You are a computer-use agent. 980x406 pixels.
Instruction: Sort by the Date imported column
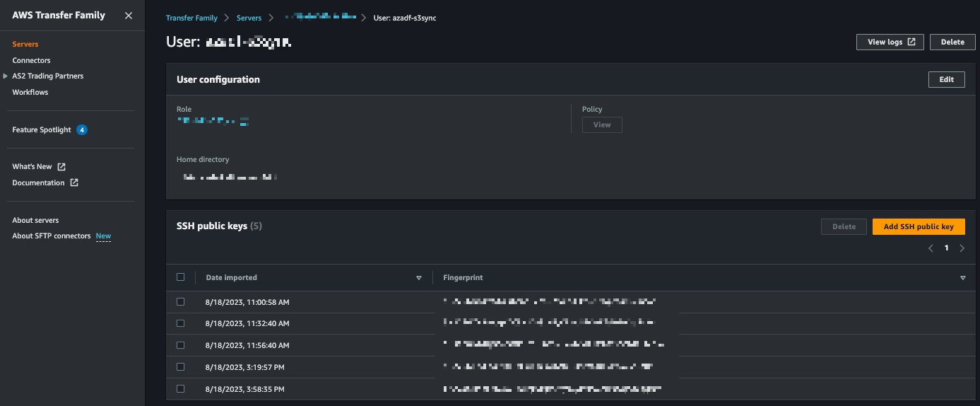(419, 278)
